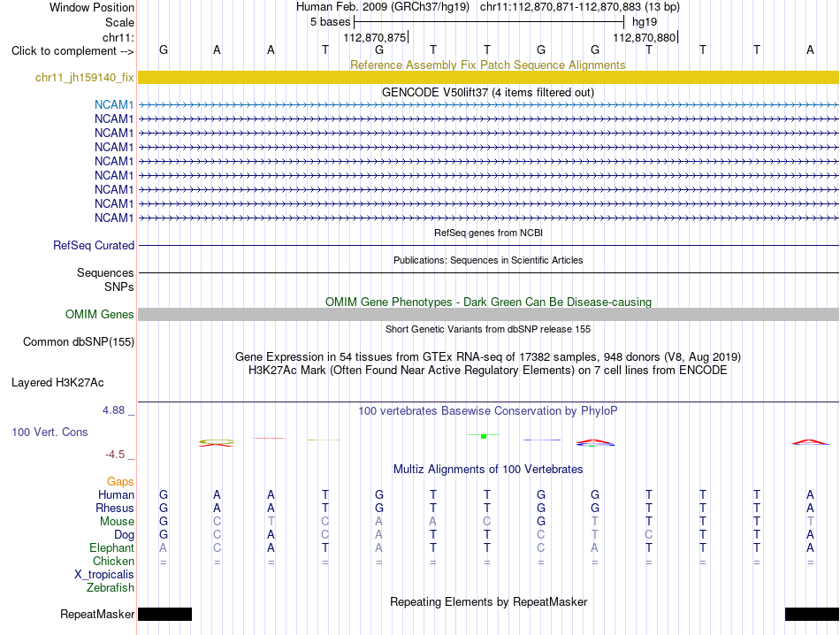This screenshot has width=840, height=635.
Task: Click the Human Feb. 2009 assembly text
Action: tap(383, 7)
